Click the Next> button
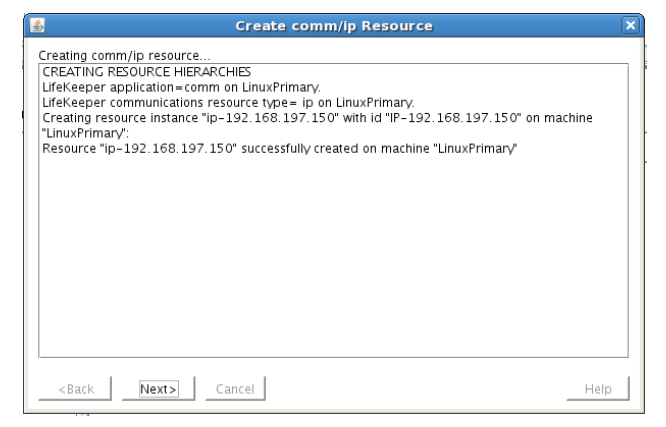The image size is (666, 427). coord(158,388)
